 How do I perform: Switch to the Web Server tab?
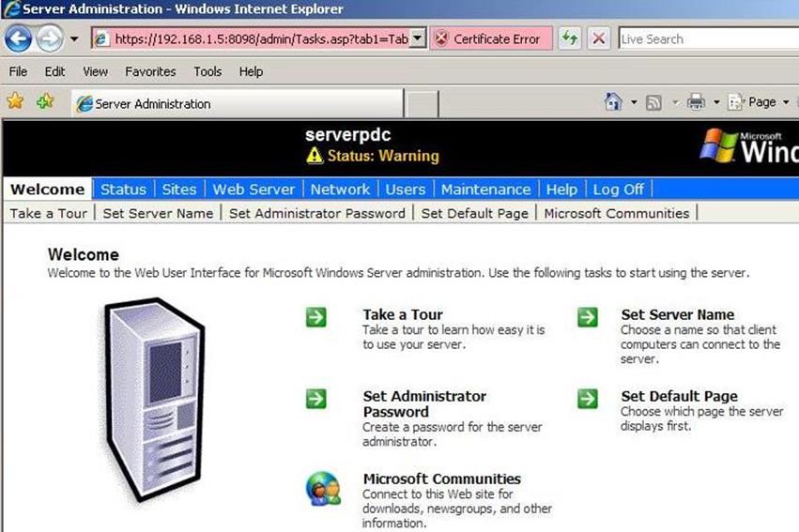click(254, 190)
